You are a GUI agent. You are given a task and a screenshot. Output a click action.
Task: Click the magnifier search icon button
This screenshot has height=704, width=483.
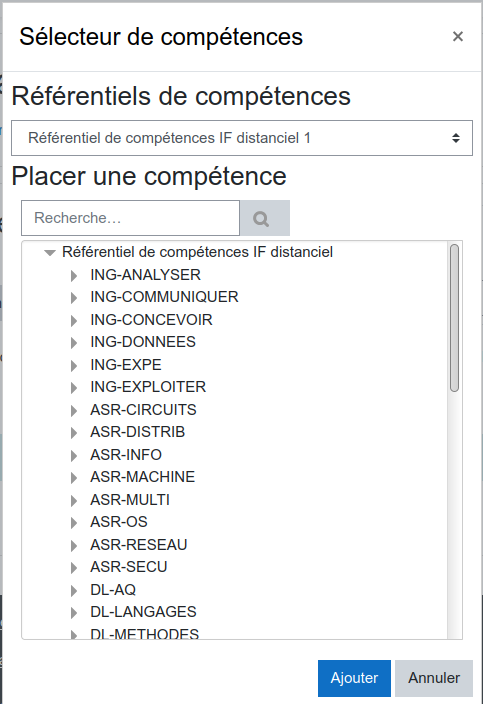265,218
